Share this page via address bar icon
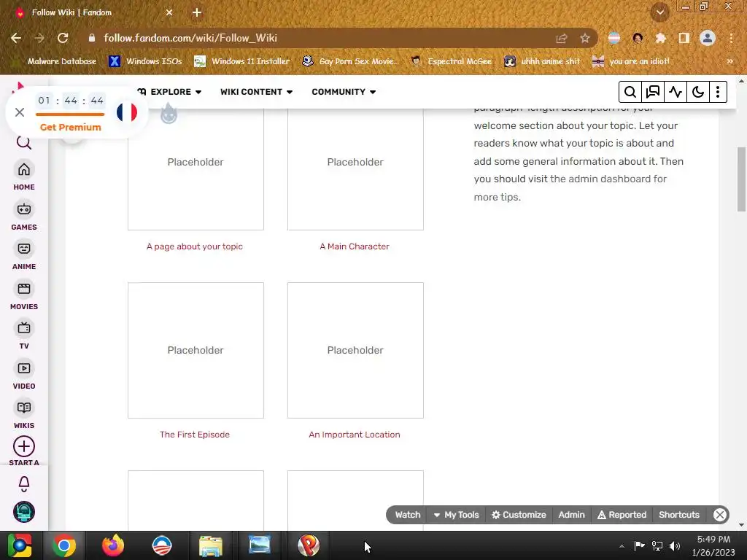This screenshot has width=747, height=560. 562,38
